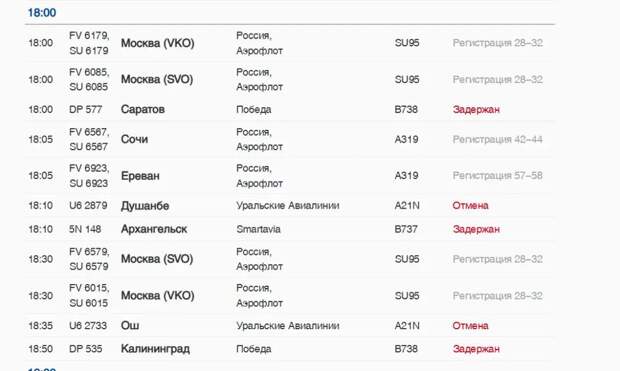Select the Smartavia airline name
This screenshot has width=620, height=371.
click(x=258, y=229)
